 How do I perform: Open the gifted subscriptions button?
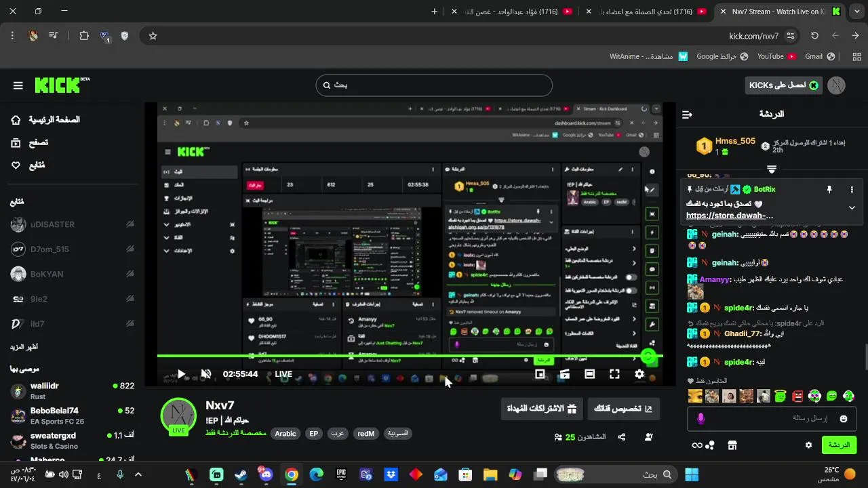[x=542, y=409]
